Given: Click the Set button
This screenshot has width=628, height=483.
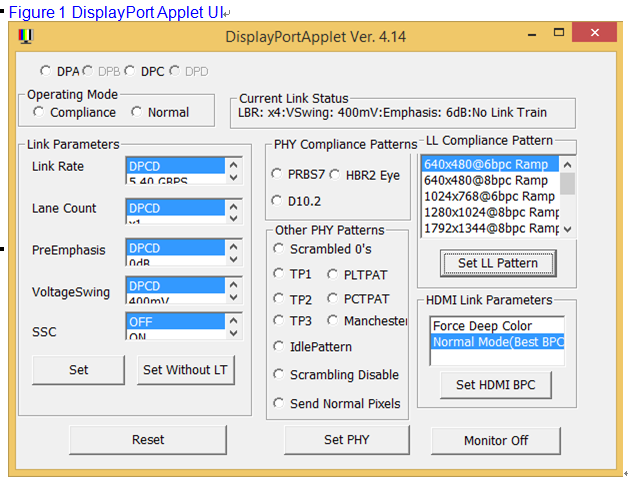Looking at the screenshot, I should click(78, 370).
